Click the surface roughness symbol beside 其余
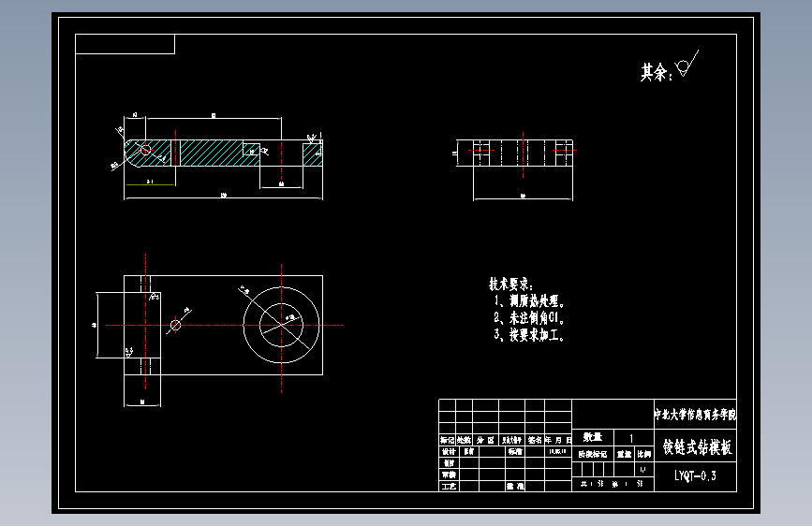 (x=687, y=63)
